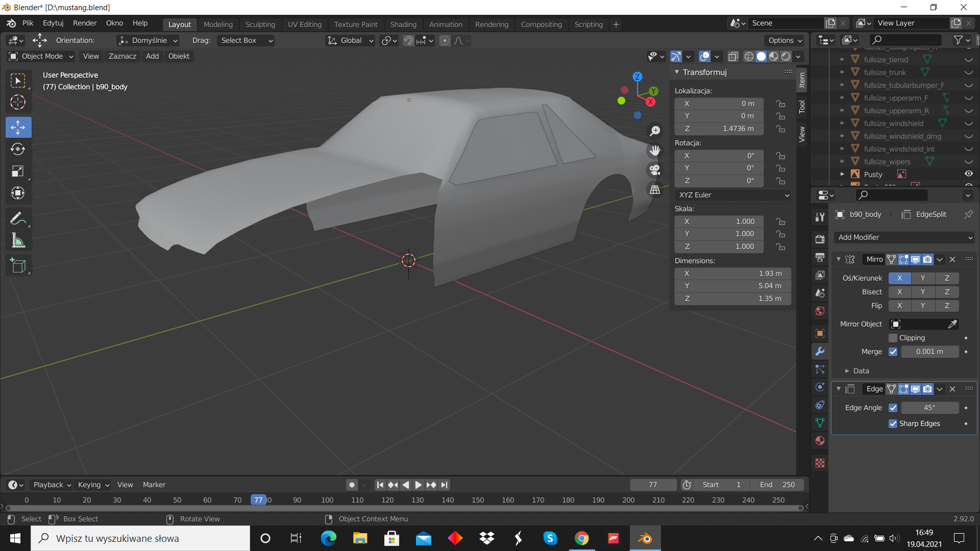This screenshot has width=980, height=551.
Task: Open the Edytuj menu
Action: [53, 23]
